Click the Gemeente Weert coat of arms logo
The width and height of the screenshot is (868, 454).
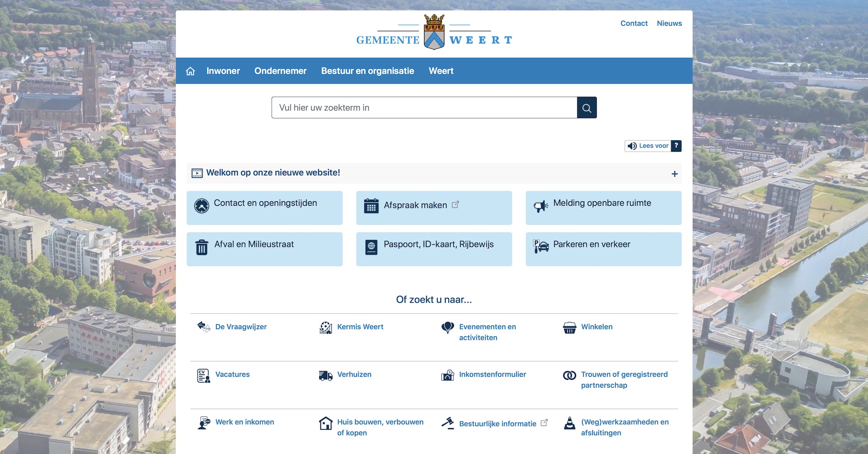click(x=434, y=32)
